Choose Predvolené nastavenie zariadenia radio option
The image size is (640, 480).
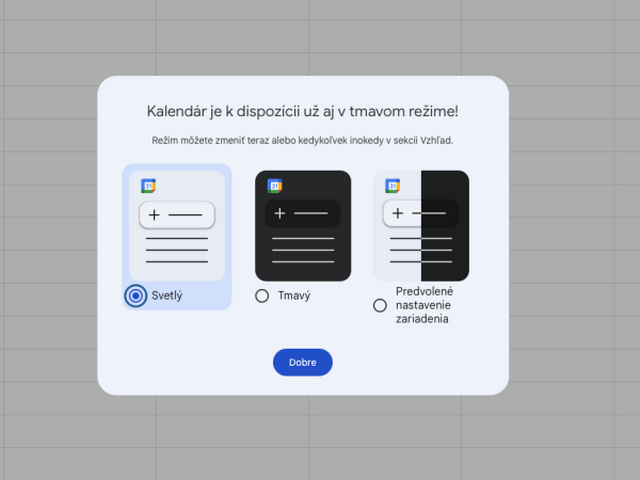click(380, 305)
